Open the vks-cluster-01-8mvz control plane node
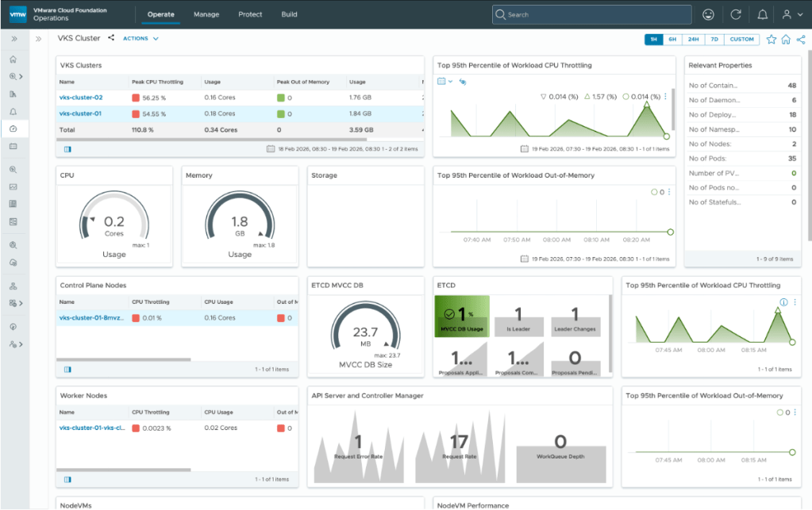The width and height of the screenshot is (812, 510). 91,318
